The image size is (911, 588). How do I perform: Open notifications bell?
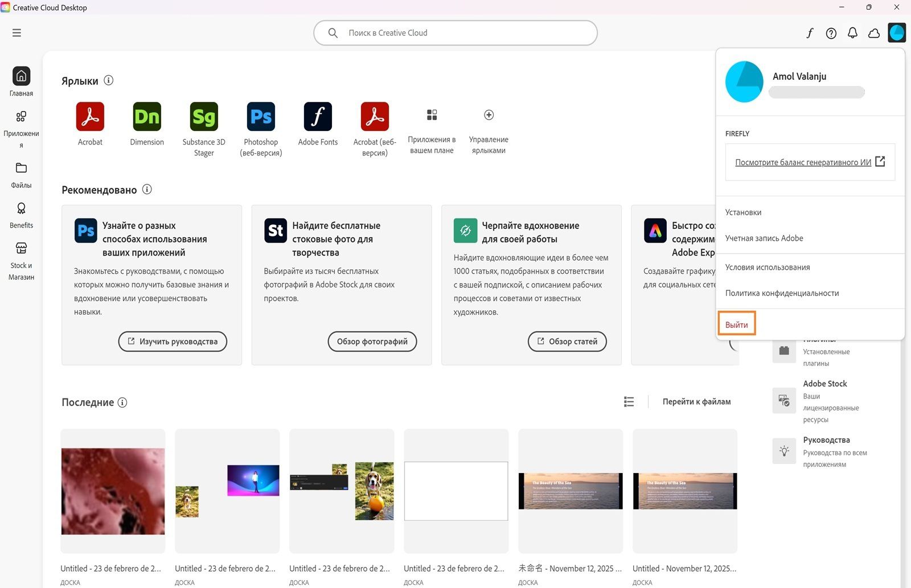coord(852,33)
